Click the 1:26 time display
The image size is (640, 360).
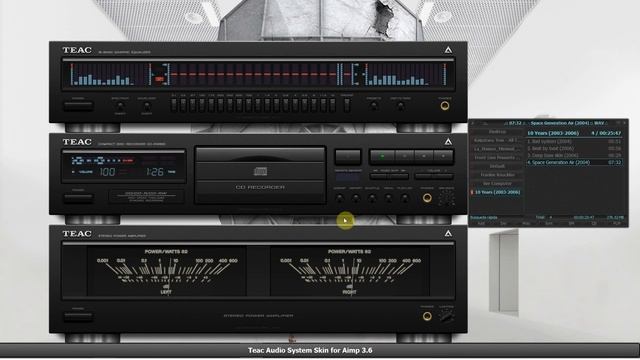pyautogui.click(x=155, y=172)
